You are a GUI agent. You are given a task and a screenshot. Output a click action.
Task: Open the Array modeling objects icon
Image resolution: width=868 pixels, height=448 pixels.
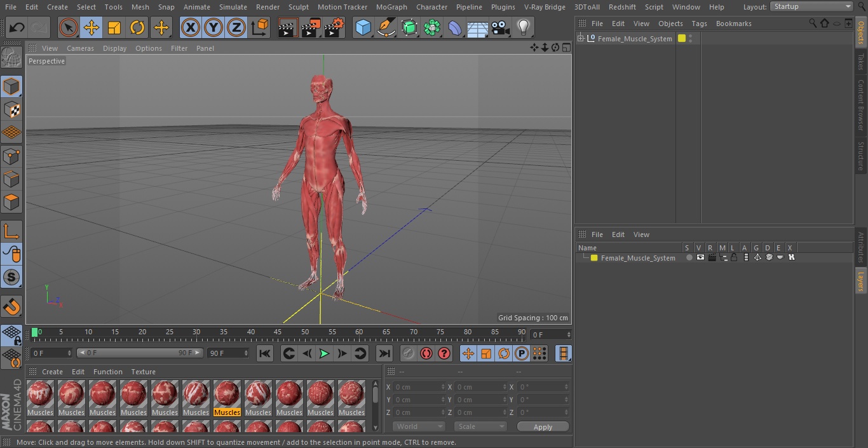[x=432, y=27]
